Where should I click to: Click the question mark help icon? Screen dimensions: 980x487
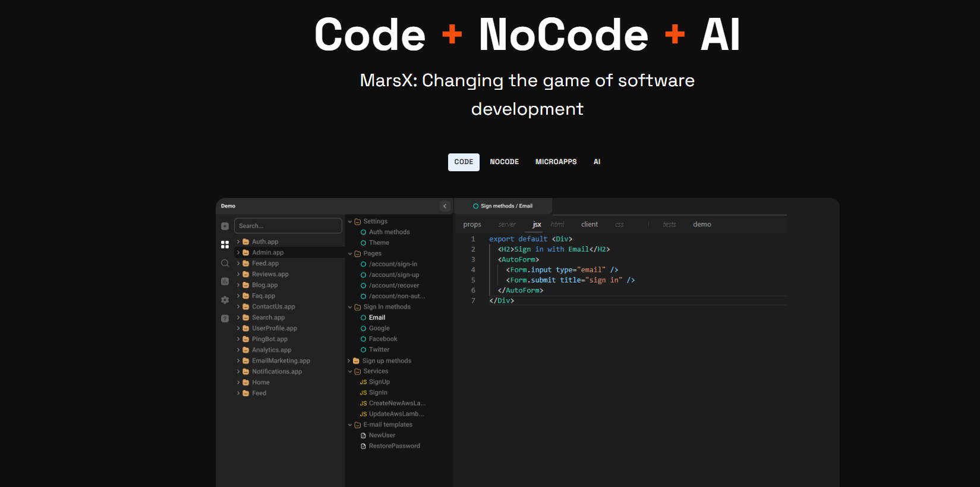pos(225,318)
